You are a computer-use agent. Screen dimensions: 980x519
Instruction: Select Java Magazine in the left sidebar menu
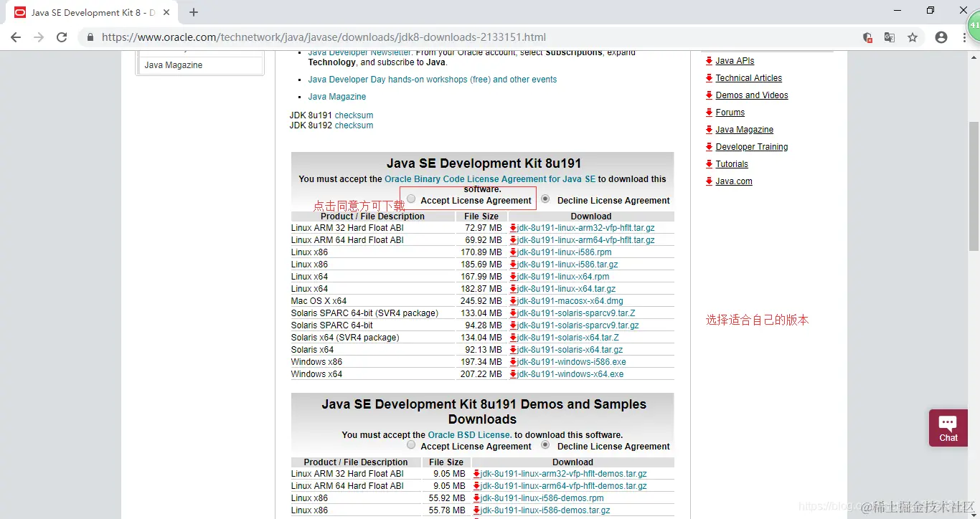pos(200,65)
